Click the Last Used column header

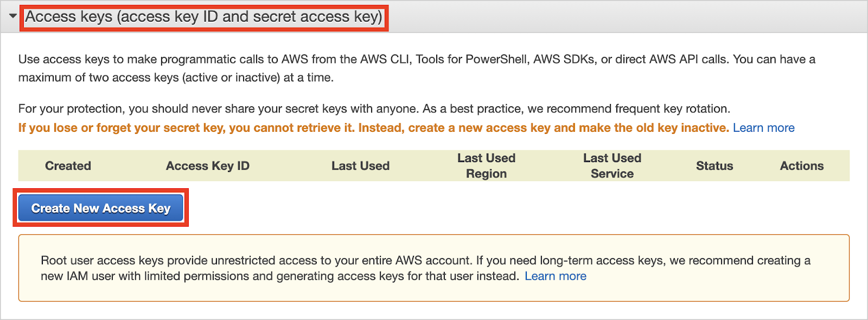tap(360, 166)
